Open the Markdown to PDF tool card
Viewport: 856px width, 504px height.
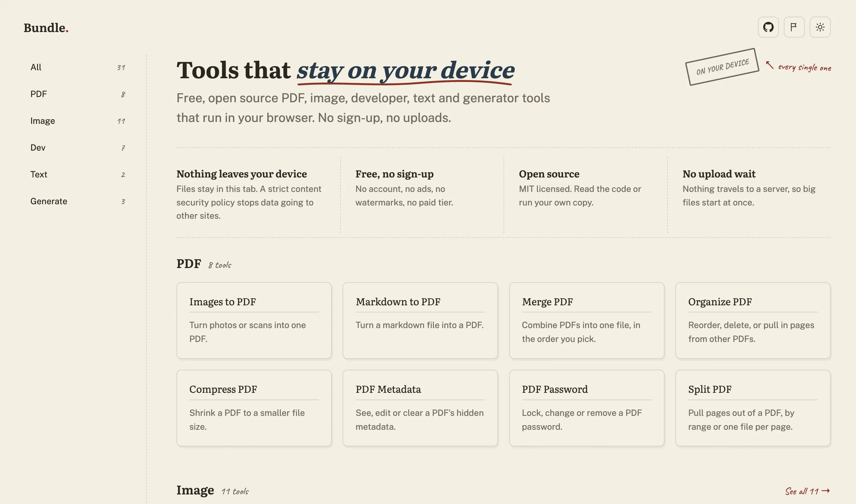420,320
